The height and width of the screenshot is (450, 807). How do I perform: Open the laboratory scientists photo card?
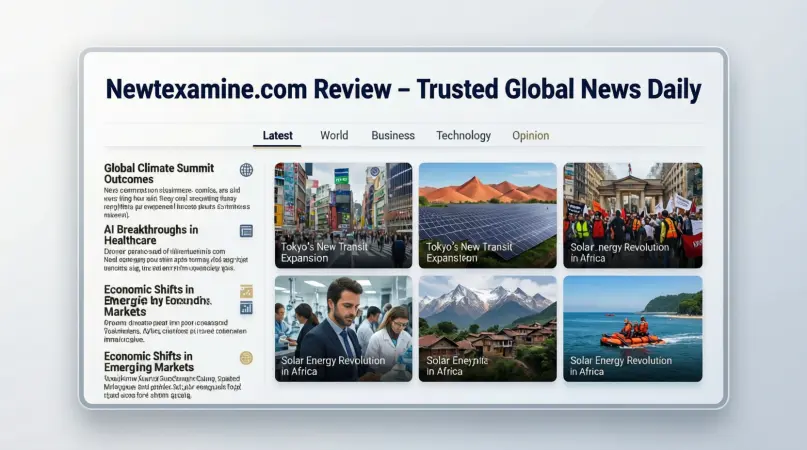343,328
